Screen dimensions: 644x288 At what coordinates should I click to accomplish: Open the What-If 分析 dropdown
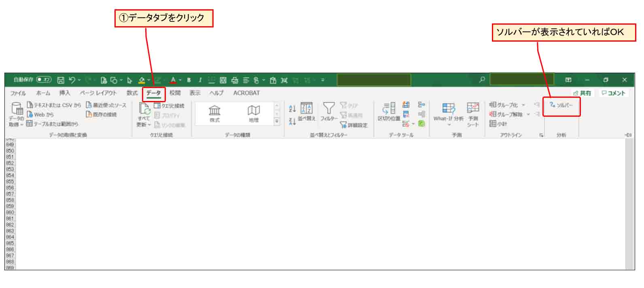pos(448,113)
